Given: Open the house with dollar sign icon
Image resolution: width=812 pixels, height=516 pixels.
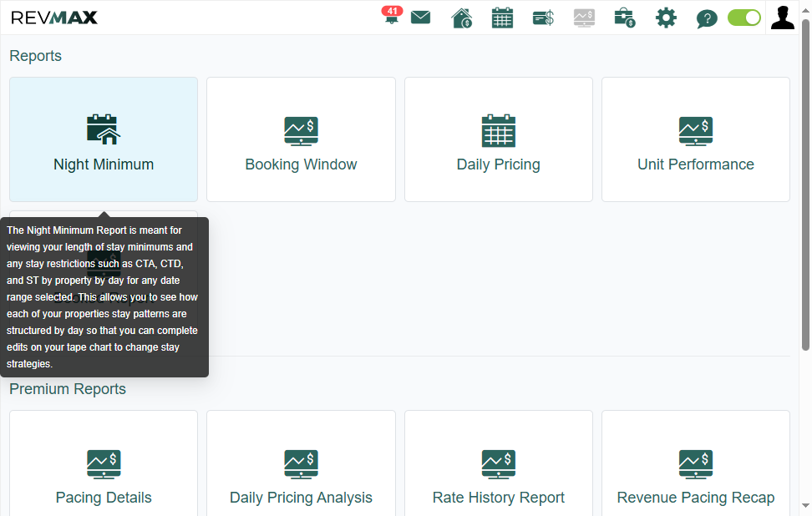Looking at the screenshot, I should [x=461, y=18].
